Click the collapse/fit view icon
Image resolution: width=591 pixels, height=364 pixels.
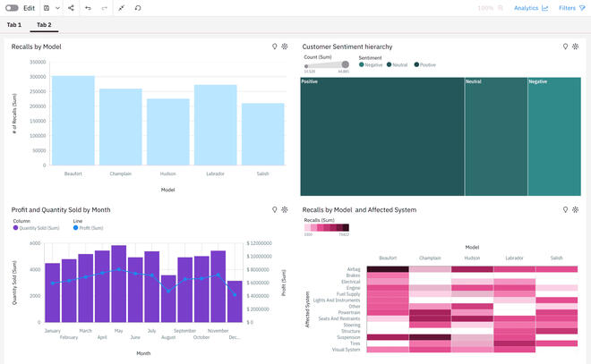122,7
